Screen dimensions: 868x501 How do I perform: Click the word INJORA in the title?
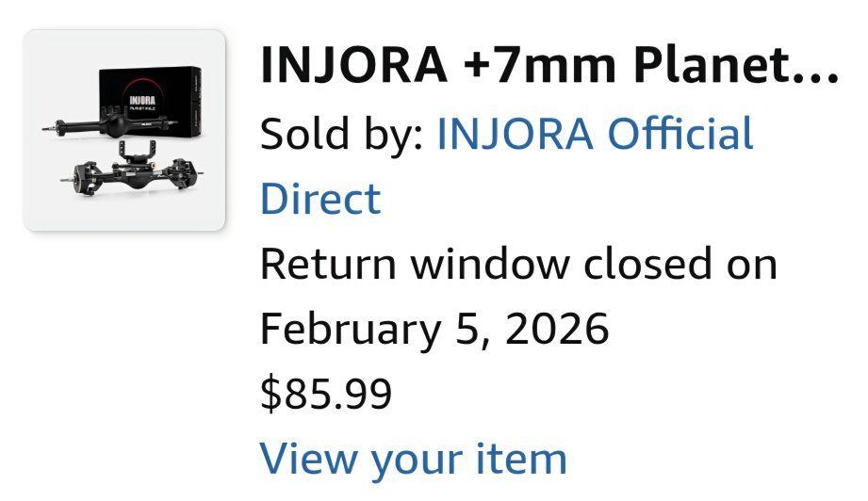click(x=352, y=64)
